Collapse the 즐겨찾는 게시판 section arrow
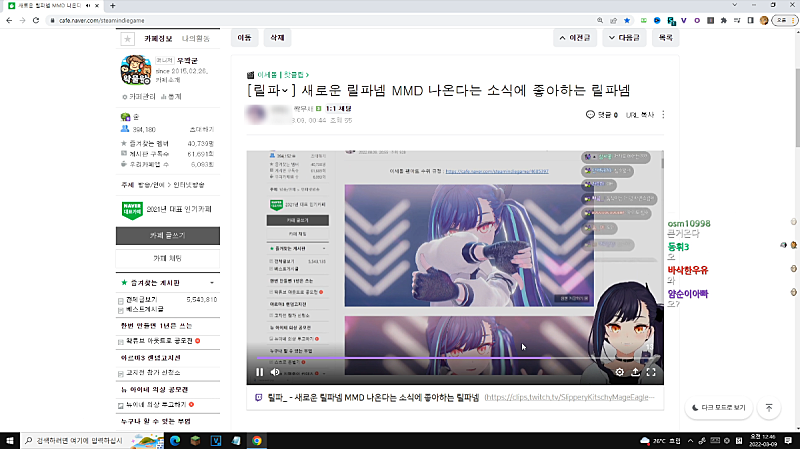The width and height of the screenshot is (800, 449). tap(212, 283)
